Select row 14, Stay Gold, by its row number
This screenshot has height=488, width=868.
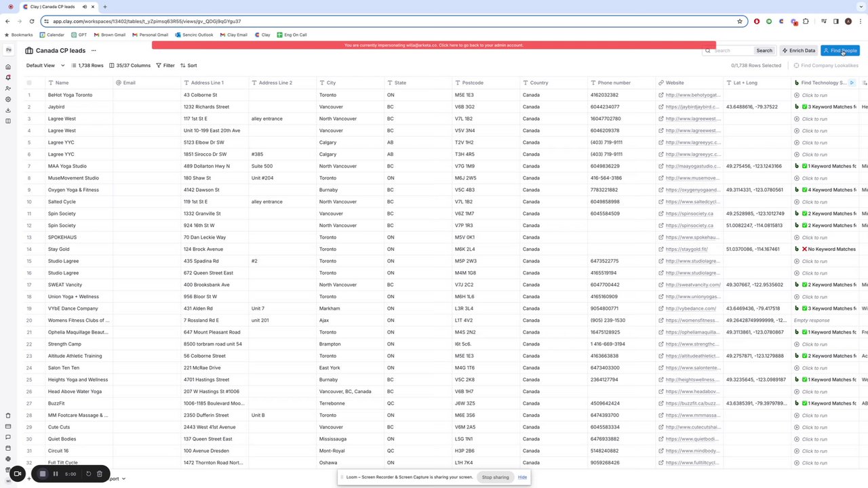pos(29,249)
